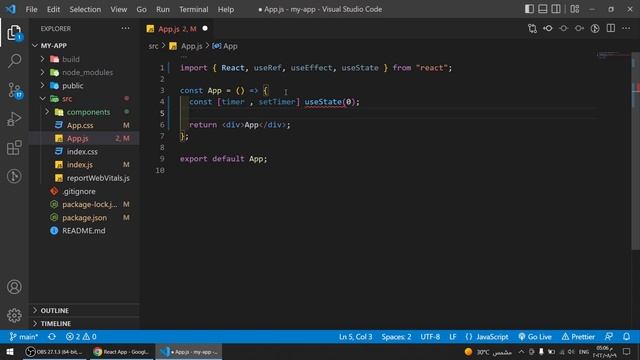The height and width of the screenshot is (360, 640).
Task: Open the Source Control view
Action: 14,90
